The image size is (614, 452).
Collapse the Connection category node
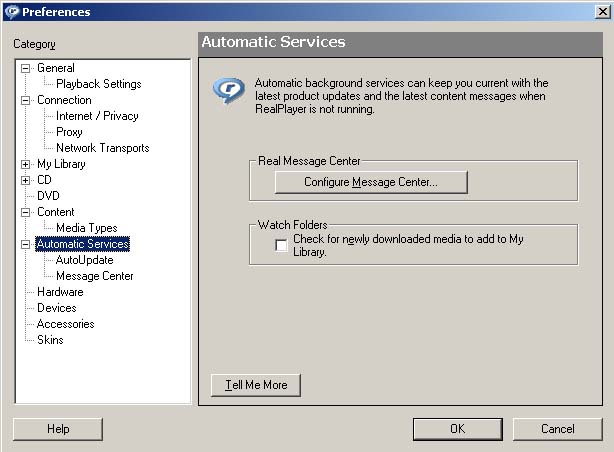26,100
